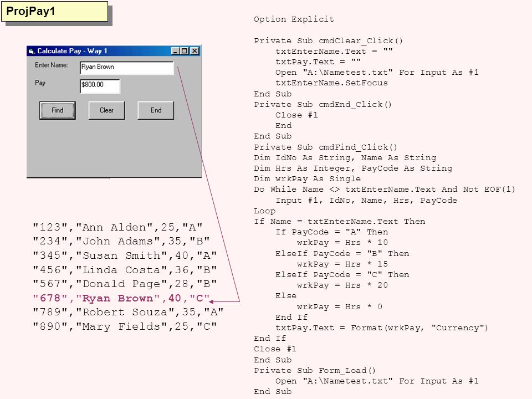
Task: Click the wrkPay = Hrs * 20 line
Action: (x=342, y=285)
